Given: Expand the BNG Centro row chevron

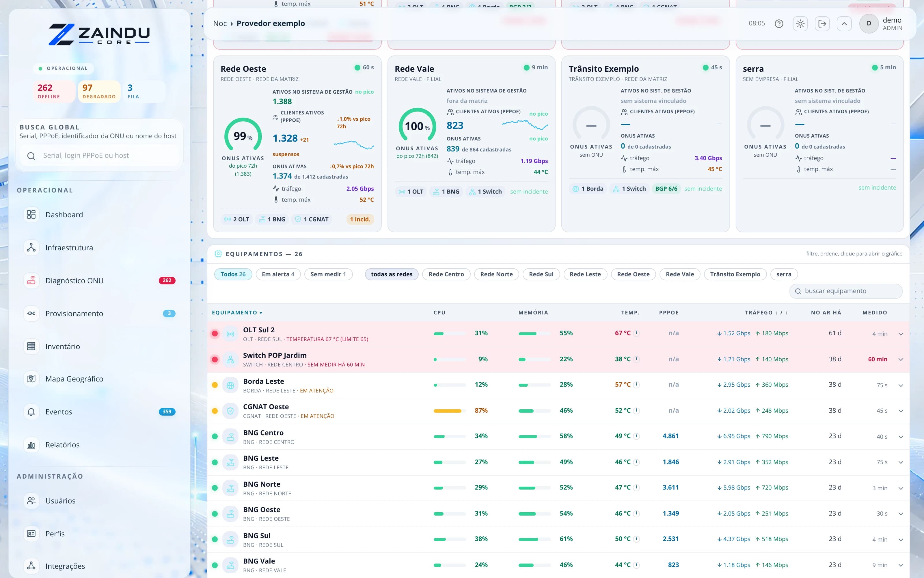Looking at the screenshot, I should (x=901, y=437).
